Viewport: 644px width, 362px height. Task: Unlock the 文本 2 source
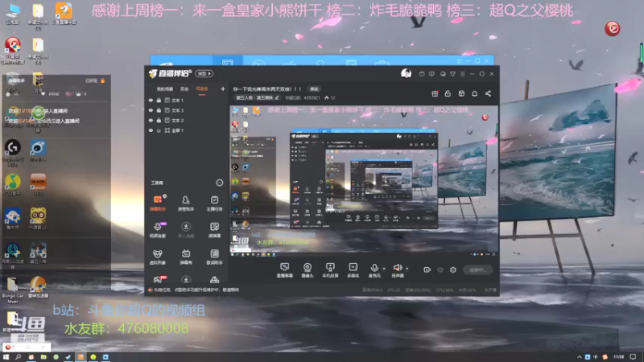pyautogui.click(x=159, y=120)
